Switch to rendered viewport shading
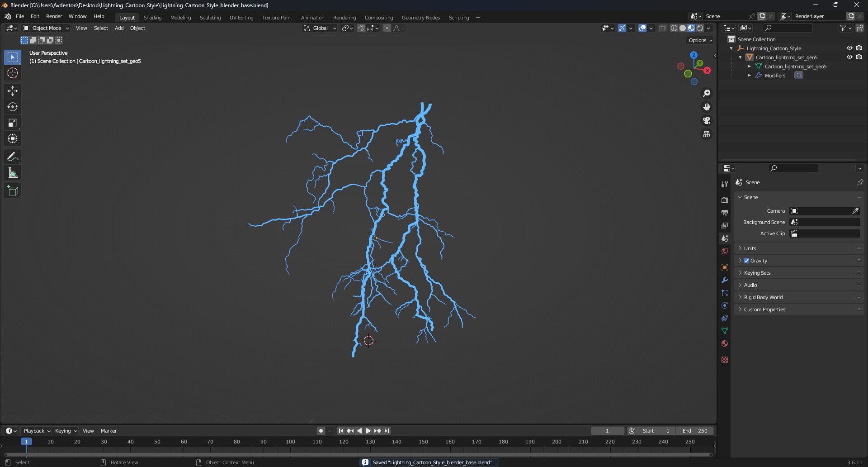 (x=700, y=28)
